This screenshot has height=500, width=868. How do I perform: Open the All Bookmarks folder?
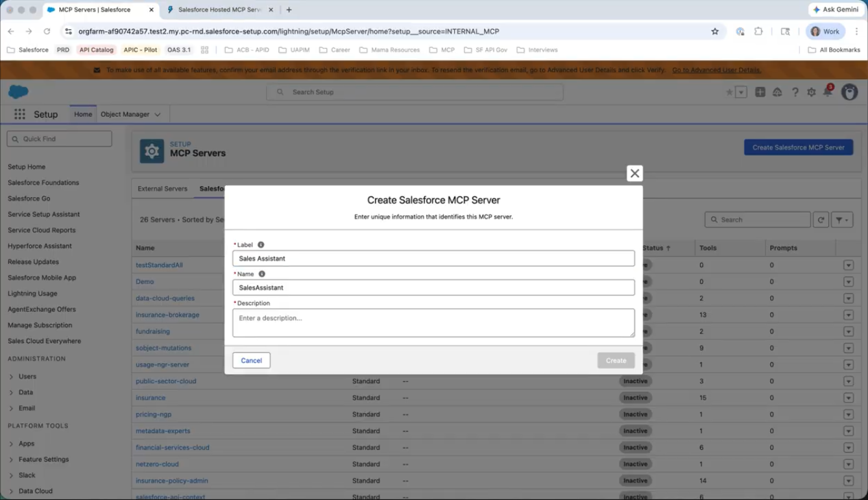834,50
